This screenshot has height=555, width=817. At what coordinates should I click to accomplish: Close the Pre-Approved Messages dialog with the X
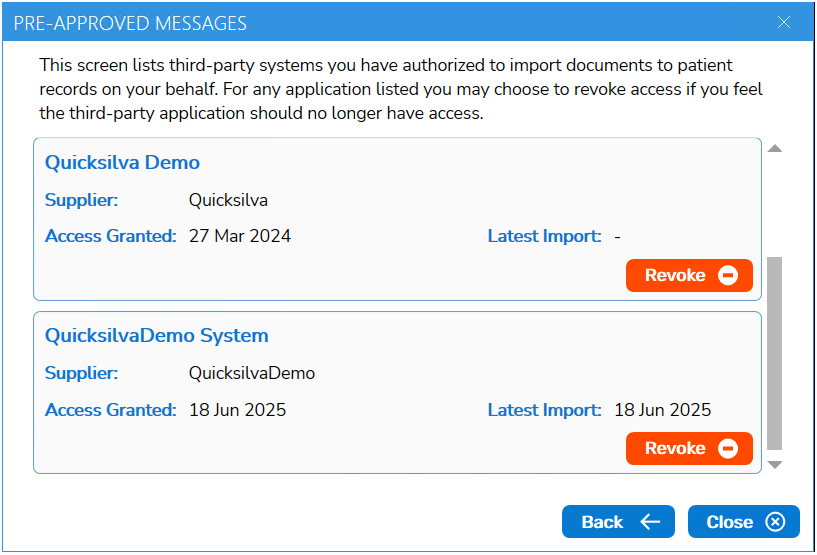click(784, 22)
